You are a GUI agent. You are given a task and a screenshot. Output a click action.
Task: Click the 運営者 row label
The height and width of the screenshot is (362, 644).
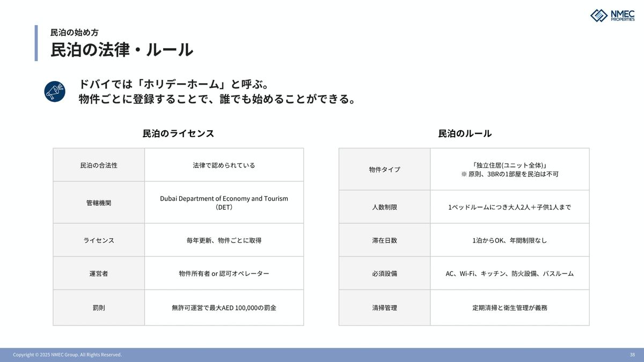point(99,274)
